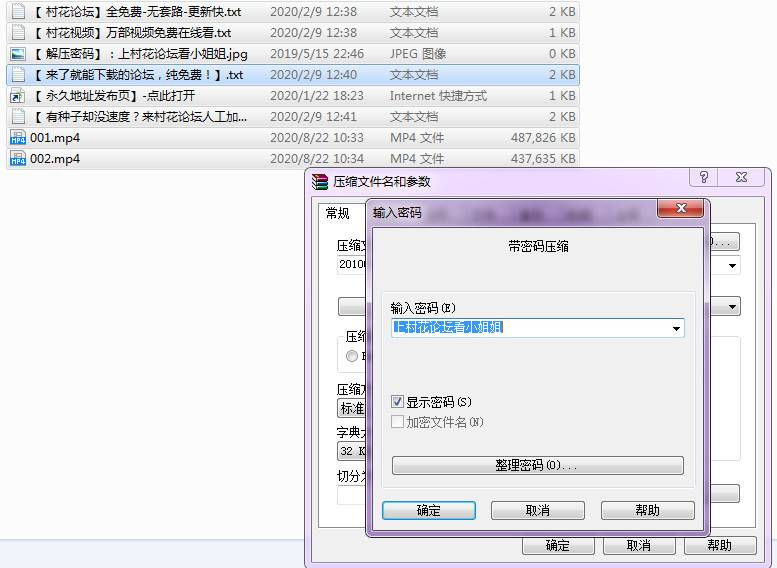
Task: Close the 输入密码 dialog with the X
Action: point(682,208)
